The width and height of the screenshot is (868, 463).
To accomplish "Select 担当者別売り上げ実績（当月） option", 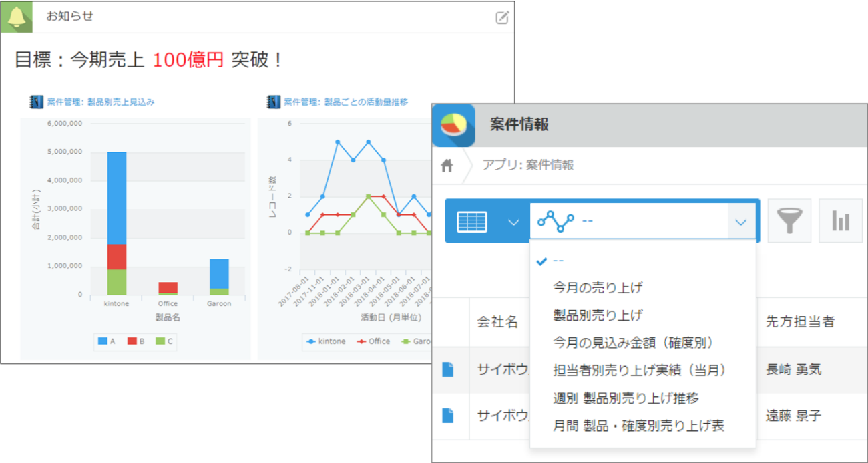I will coord(642,370).
